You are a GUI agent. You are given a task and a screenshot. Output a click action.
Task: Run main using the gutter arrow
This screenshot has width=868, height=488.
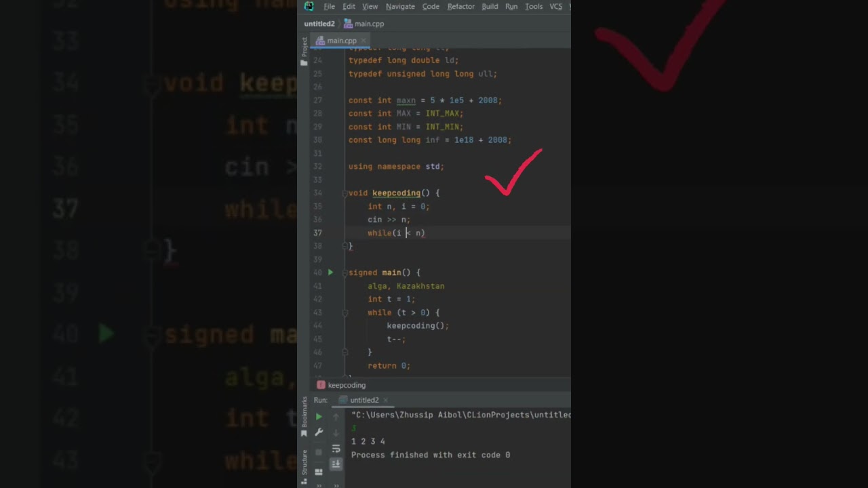(x=330, y=272)
